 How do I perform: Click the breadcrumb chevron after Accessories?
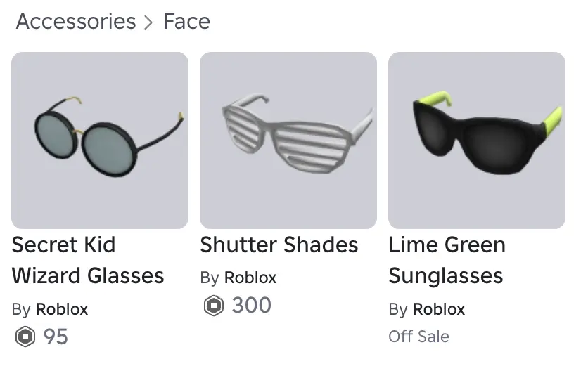pyautogui.click(x=149, y=22)
